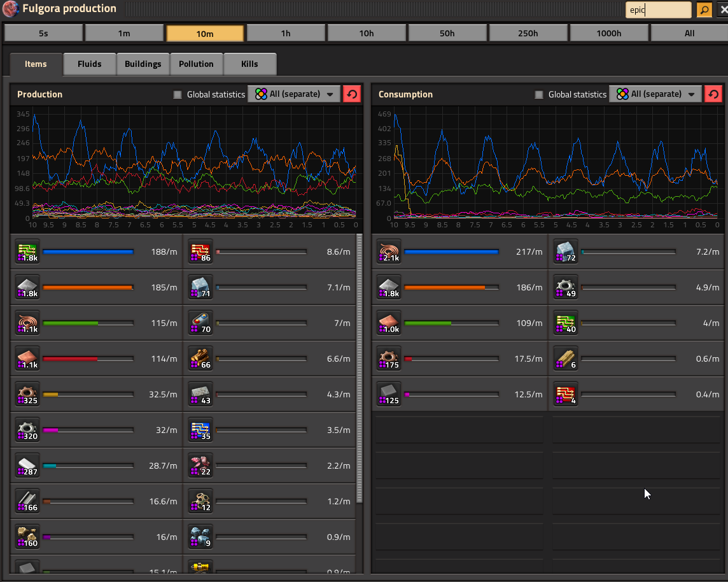Viewport: 728px width, 582px height.
Task: Select the copper plate icon showing 1.0k consumed
Action: [x=389, y=323]
